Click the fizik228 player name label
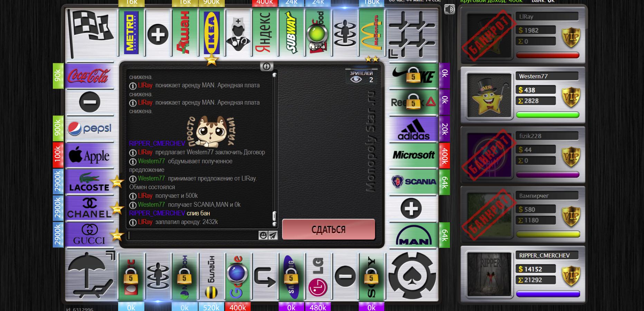644x311 pixels. [x=547, y=136]
